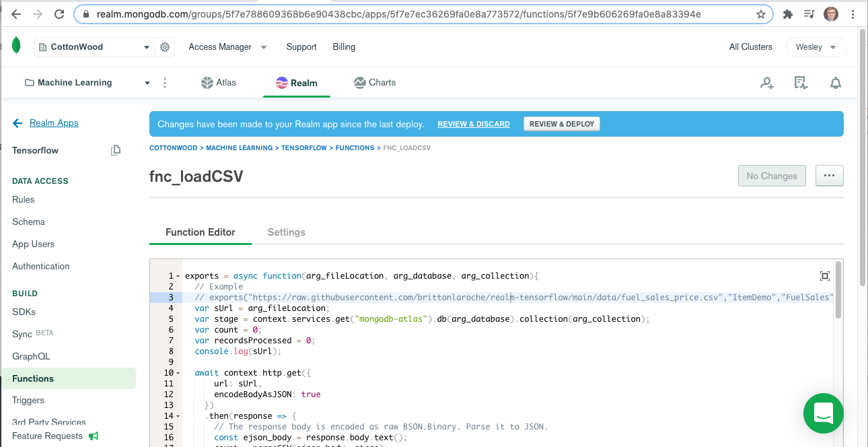
Task: Open the Chrome profile avatar
Action: pos(831,14)
